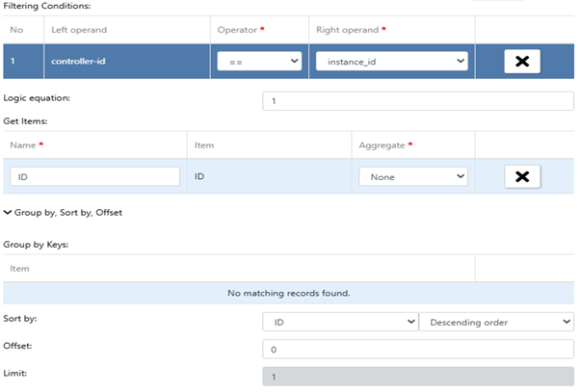Open the Sort by ID dropdown

[x=340, y=322]
